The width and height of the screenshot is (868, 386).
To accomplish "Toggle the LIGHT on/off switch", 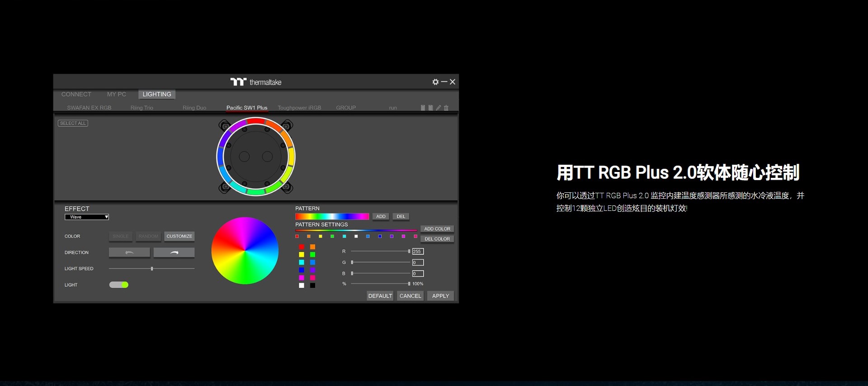I will (119, 285).
